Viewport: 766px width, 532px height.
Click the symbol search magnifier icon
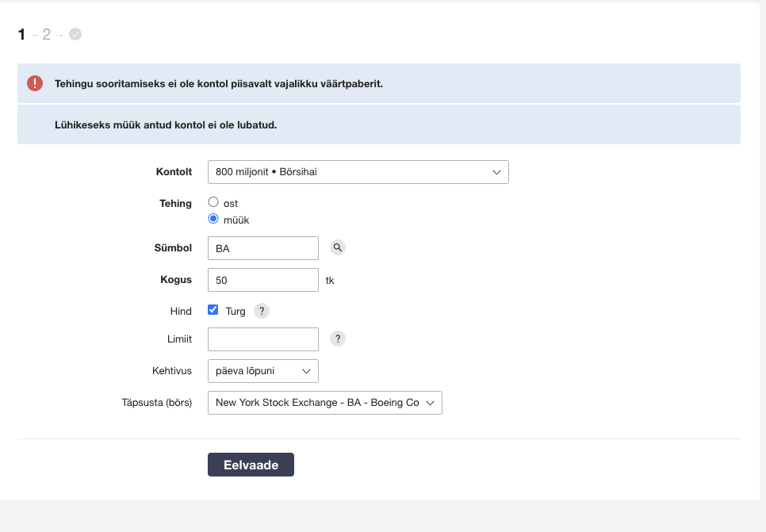(338, 248)
